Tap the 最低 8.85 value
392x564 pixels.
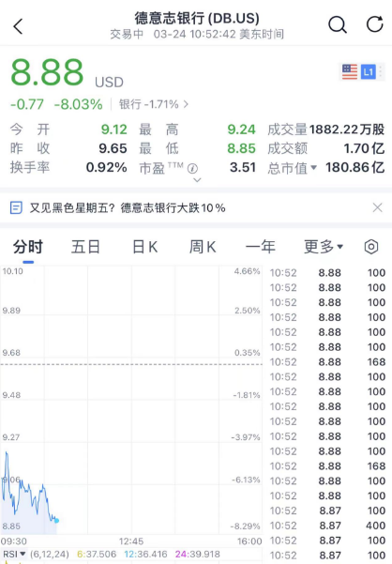(241, 148)
